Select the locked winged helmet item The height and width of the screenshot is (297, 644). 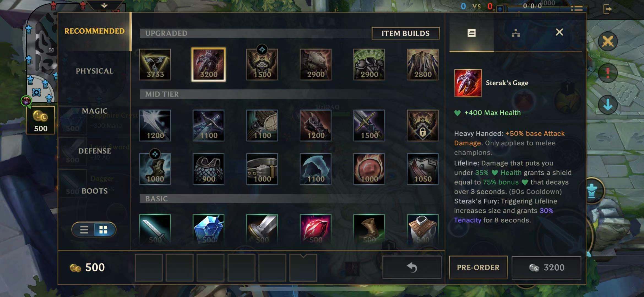[423, 125]
